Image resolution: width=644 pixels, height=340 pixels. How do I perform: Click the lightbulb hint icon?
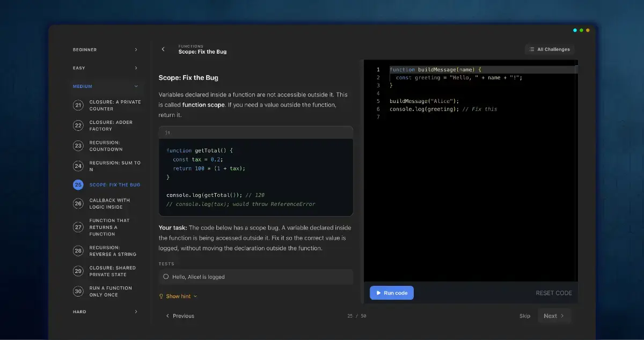161,296
